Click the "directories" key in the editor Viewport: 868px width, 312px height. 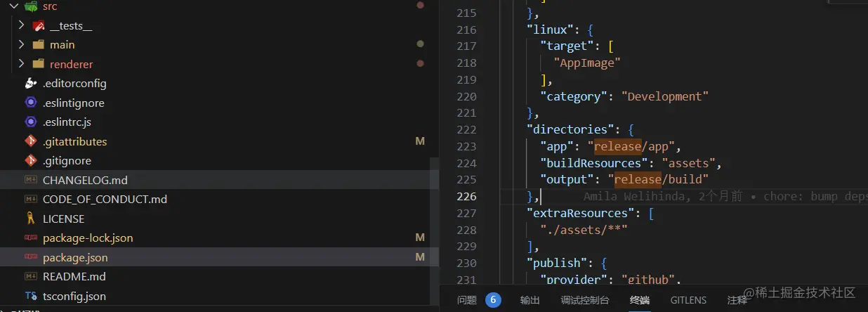click(x=570, y=129)
